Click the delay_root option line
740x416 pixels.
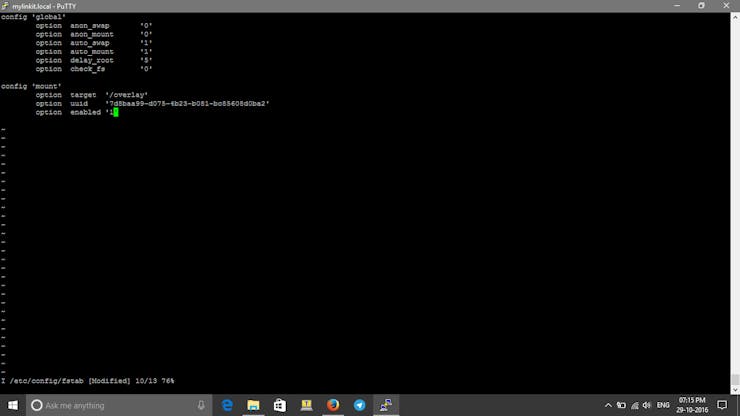[94, 60]
